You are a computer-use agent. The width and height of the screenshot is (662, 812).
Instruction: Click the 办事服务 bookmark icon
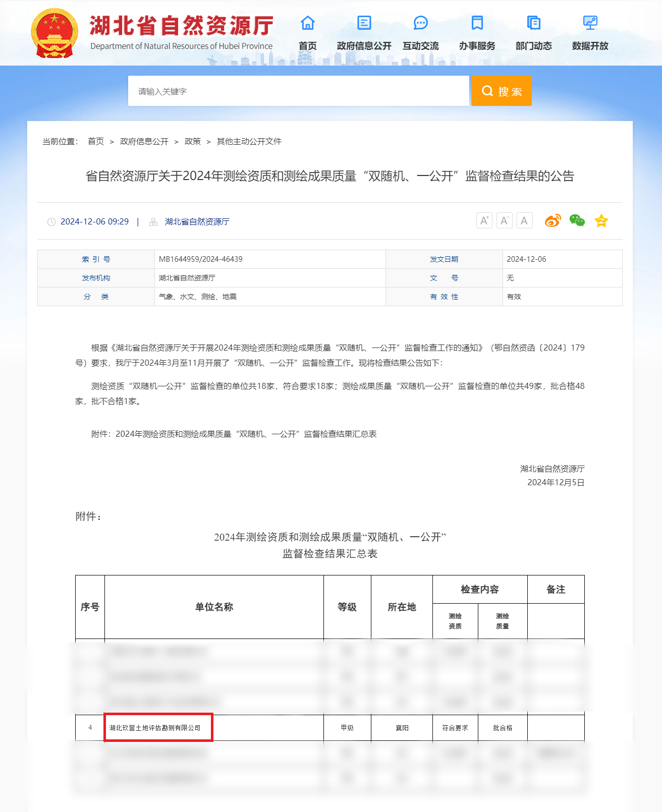click(x=477, y=23)
